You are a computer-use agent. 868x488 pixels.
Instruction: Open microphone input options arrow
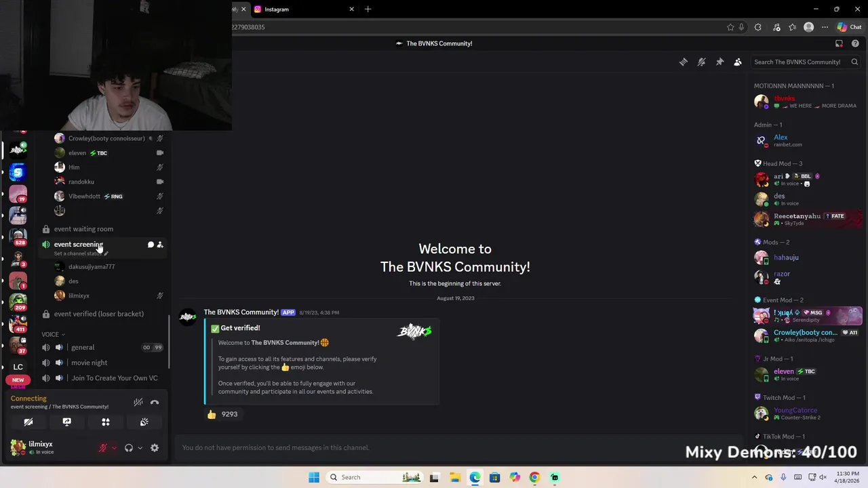[x=114, y=447]
